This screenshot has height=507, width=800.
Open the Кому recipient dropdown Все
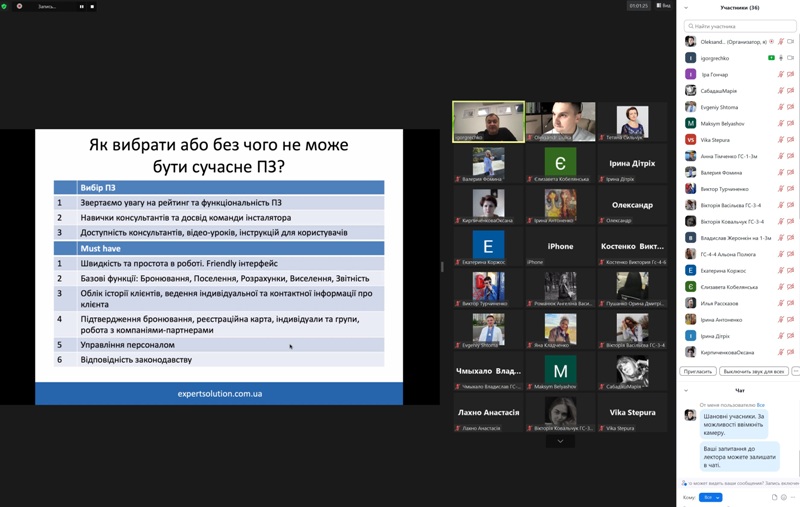[711, 497]
